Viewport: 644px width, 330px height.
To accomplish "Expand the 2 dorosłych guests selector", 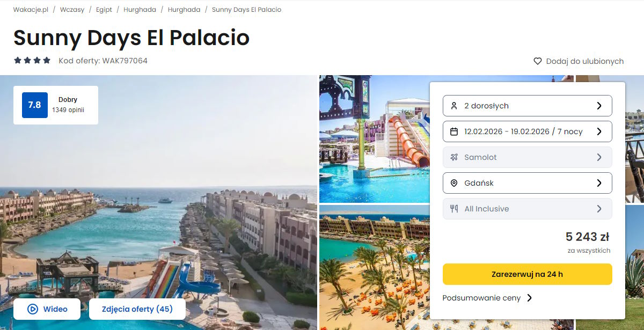I will click(x=527, y=106).
